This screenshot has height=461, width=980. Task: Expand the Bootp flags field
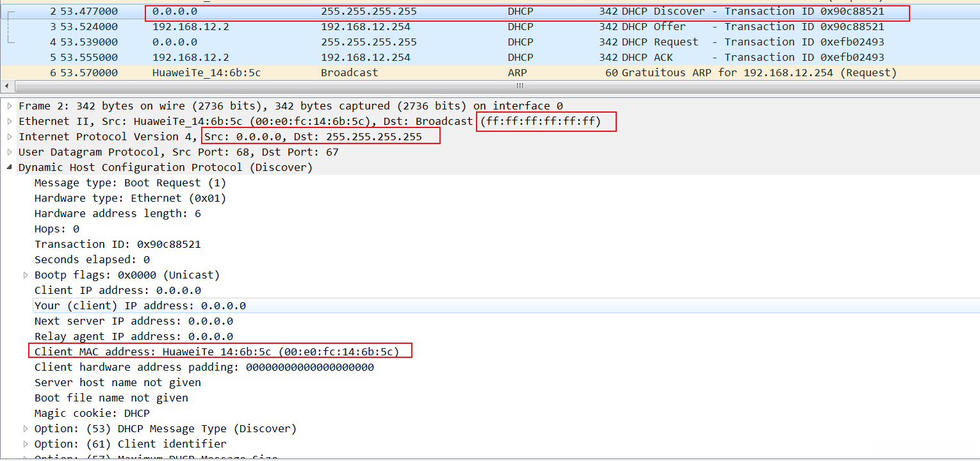point(26,275)
